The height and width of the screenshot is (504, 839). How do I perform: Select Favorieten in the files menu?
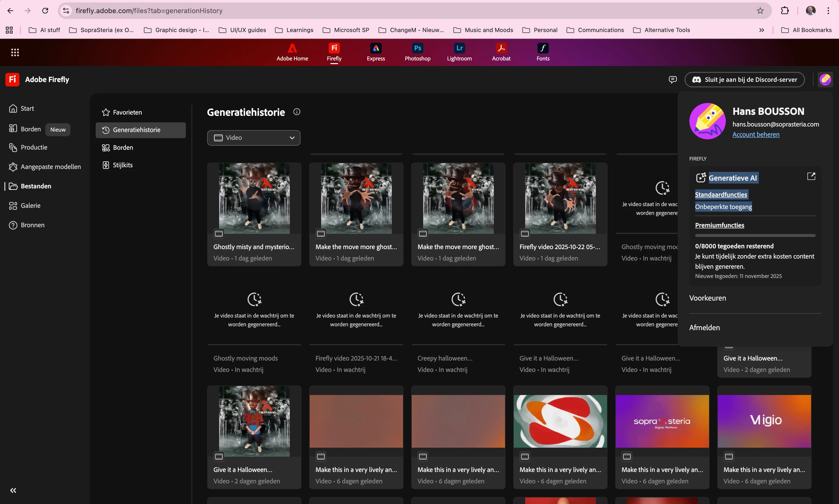(127, 112)
